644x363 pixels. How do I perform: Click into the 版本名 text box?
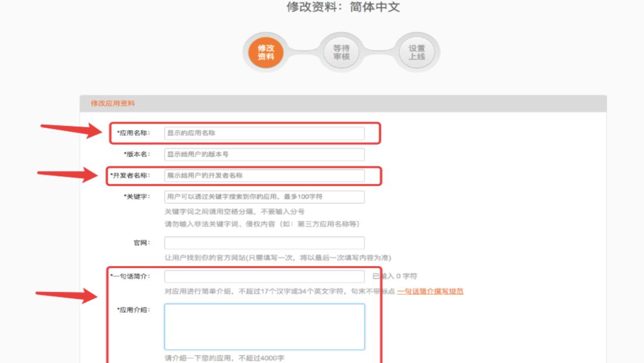[x=264, y=154]
